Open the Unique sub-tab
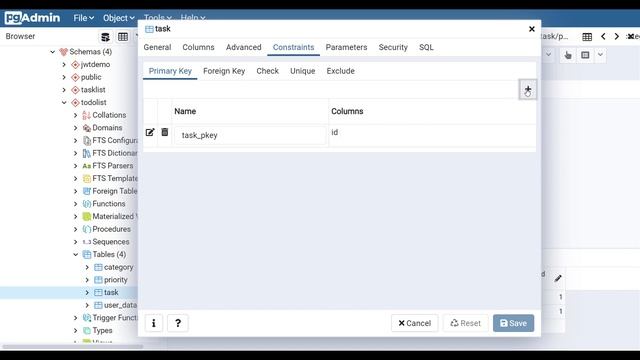The height and width of the screenshot is (360, 640). (302, 71)
